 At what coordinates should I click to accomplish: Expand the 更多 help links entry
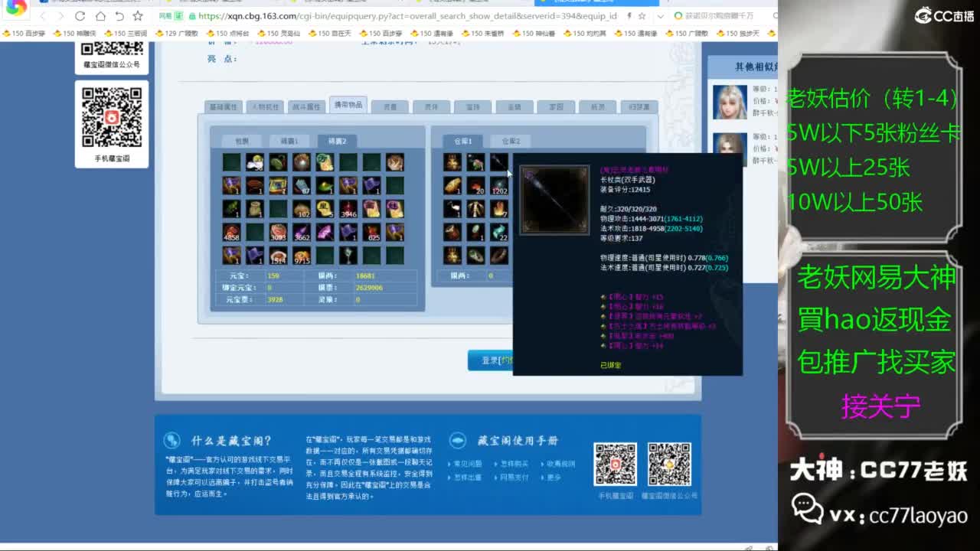coord(553,478)
